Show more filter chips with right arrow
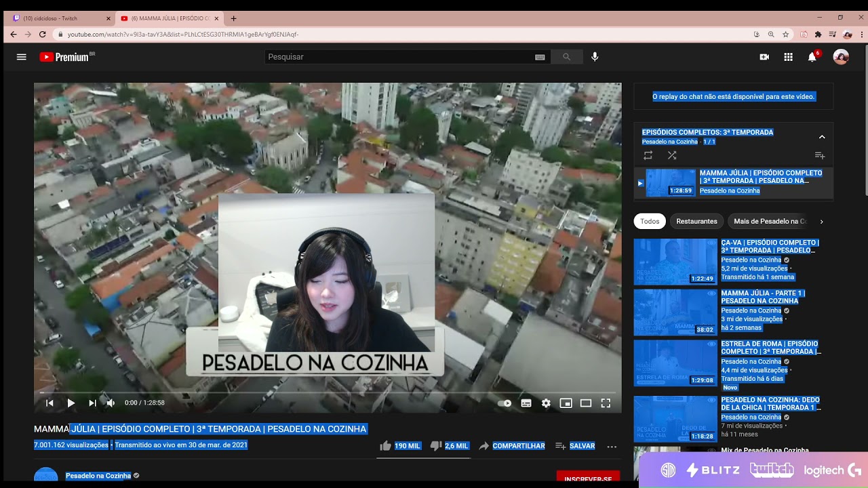Viewport: 868px width, 488px height. (821, 221)
